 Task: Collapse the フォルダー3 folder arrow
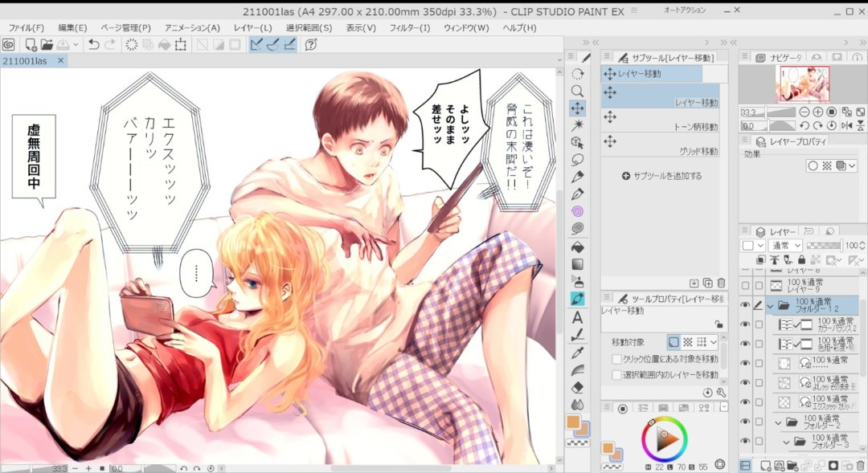pos(787,442)
